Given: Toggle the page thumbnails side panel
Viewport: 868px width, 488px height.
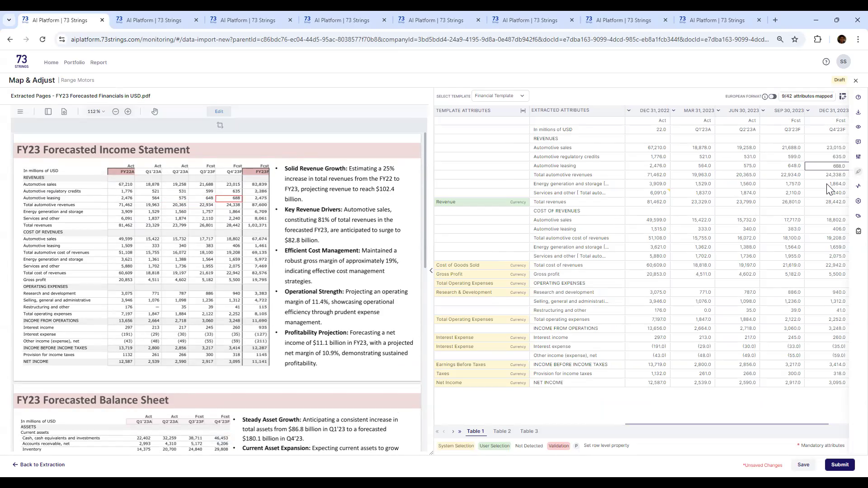Looking at the screenshot, I should tap(48, 111).
